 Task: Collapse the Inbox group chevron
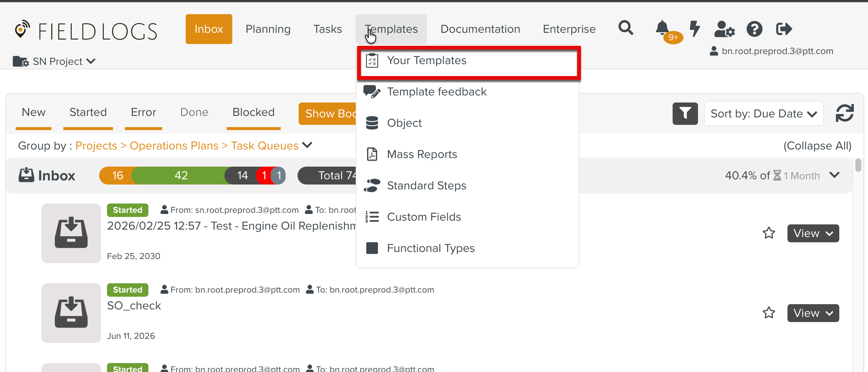[834, 175]
